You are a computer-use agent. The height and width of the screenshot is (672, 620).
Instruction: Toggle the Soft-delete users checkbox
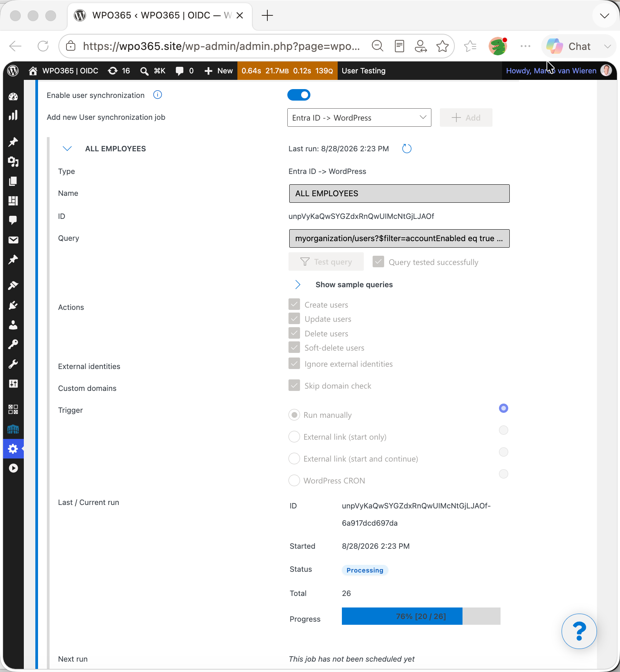[294, 348]
